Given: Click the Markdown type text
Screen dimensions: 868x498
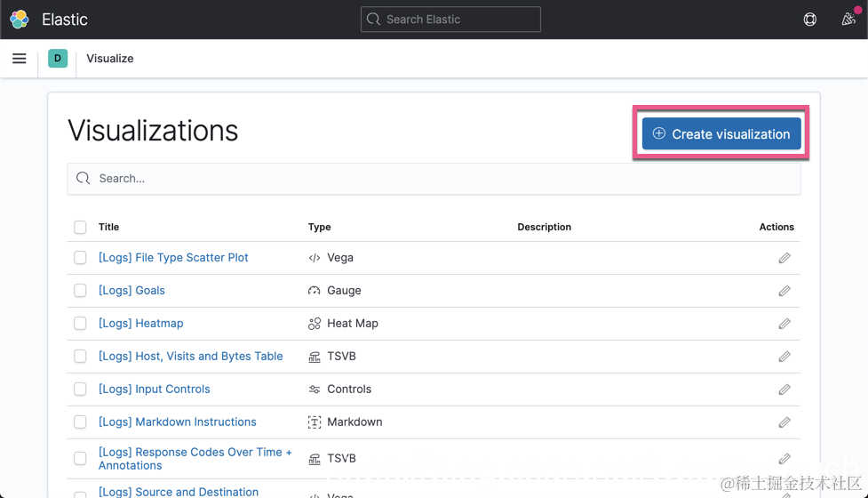Looking at the screenshot, I should coord(354,422).
